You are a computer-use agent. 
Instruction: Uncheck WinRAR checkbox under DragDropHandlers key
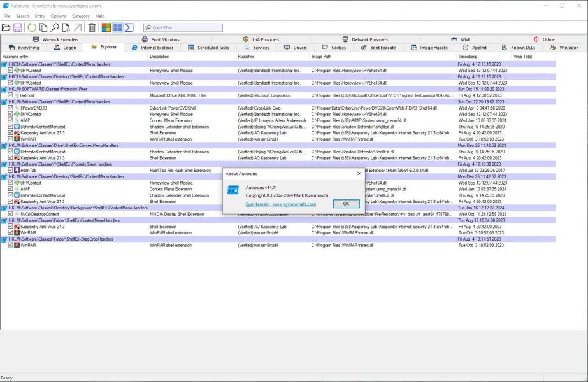pos(10,245)
